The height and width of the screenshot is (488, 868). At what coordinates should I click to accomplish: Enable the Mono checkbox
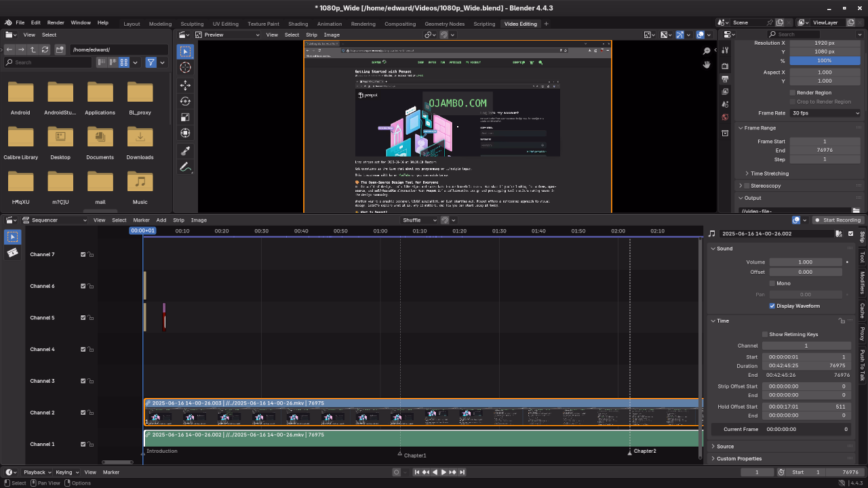[x=772, y=283]
